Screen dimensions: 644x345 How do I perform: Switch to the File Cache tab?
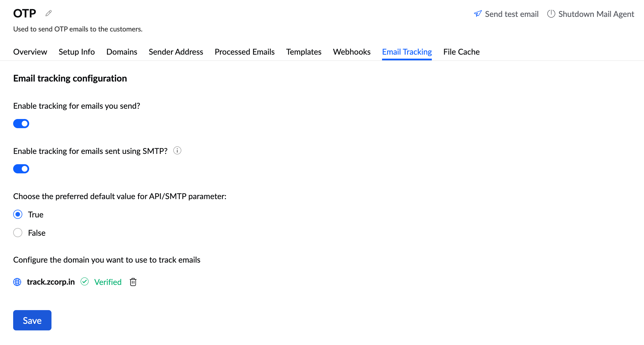coord(461,52)
